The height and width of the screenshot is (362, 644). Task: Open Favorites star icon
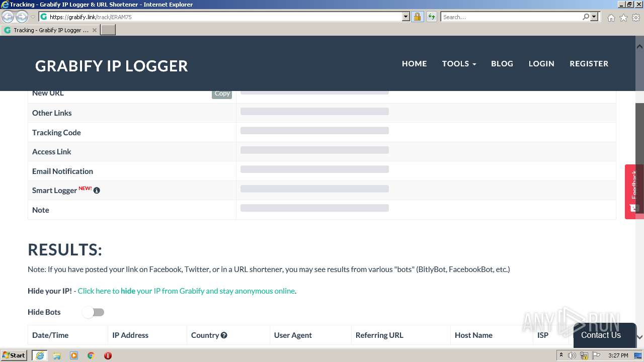(623, 18)
